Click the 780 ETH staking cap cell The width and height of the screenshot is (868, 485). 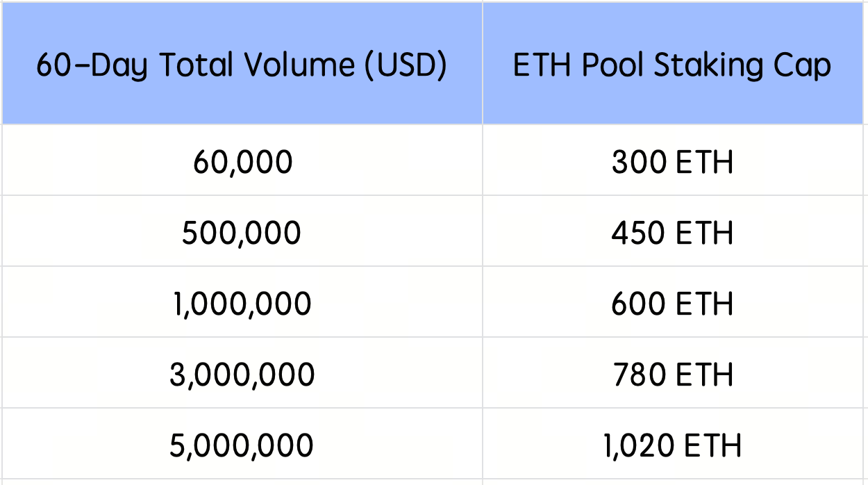click(672, 375)
